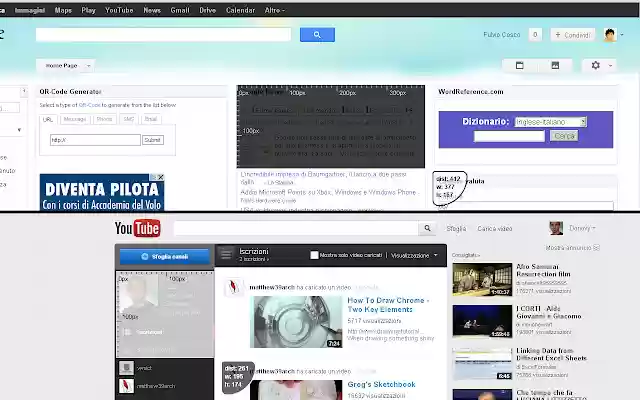Click the YouTube search magnifier button
Image resolution: width=640 pixels, height=400 pixels.
pyautogui.click(x=427, y=228)
